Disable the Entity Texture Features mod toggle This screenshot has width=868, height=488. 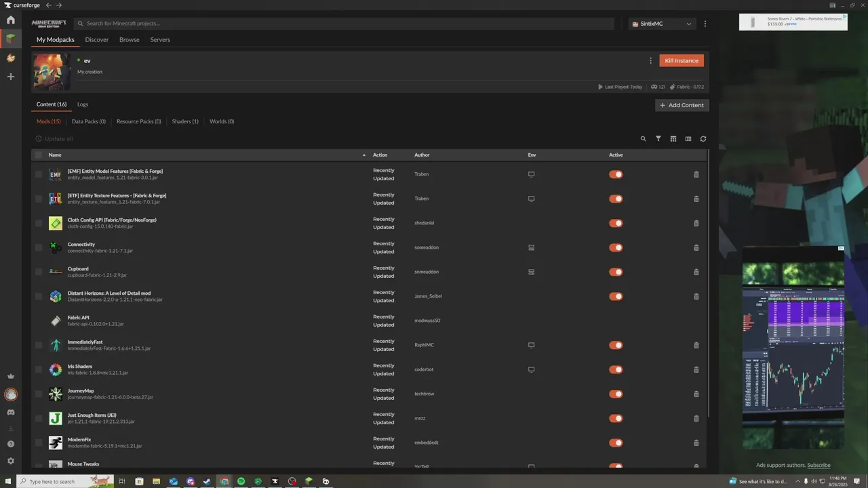point(616,199)
